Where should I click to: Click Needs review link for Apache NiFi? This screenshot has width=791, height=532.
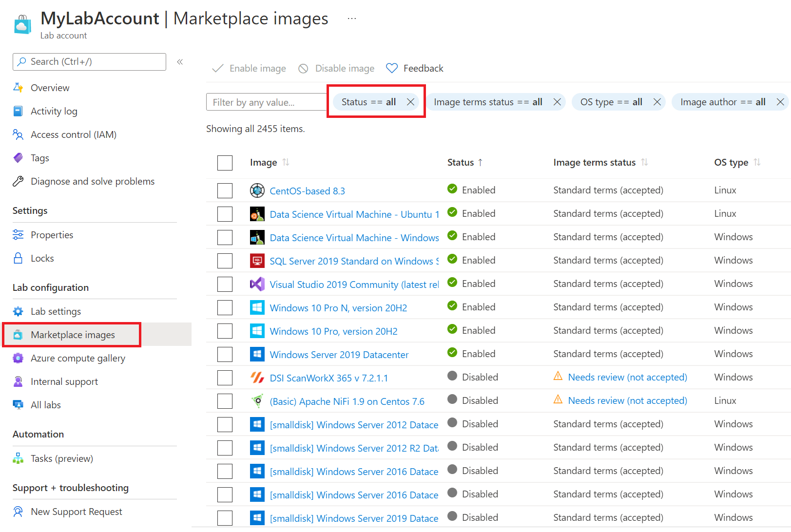[x=627, y=400]
